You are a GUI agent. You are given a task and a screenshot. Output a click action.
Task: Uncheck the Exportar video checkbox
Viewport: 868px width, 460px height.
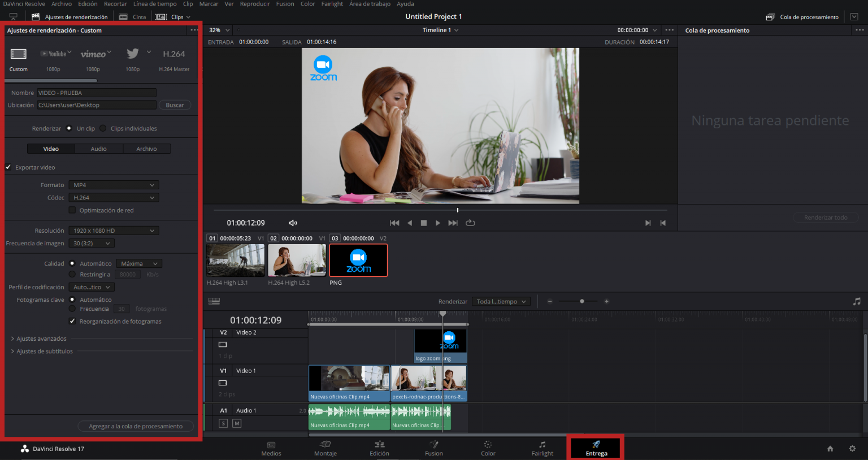(8, 167)
